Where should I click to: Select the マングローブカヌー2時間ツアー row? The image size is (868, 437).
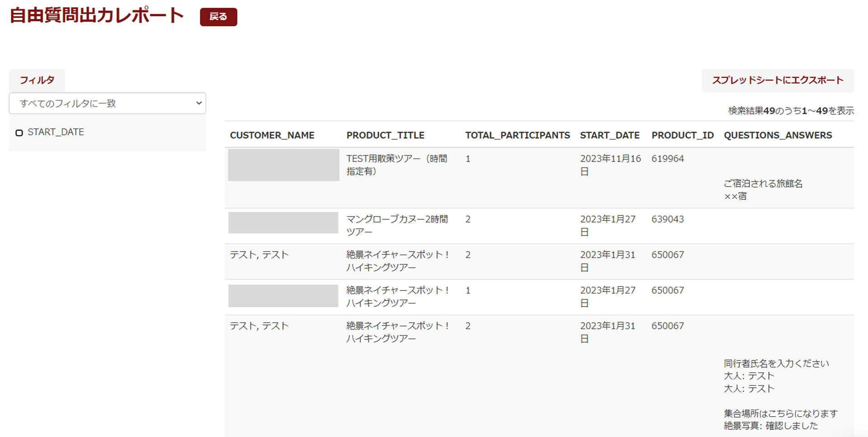coord(396,226)
